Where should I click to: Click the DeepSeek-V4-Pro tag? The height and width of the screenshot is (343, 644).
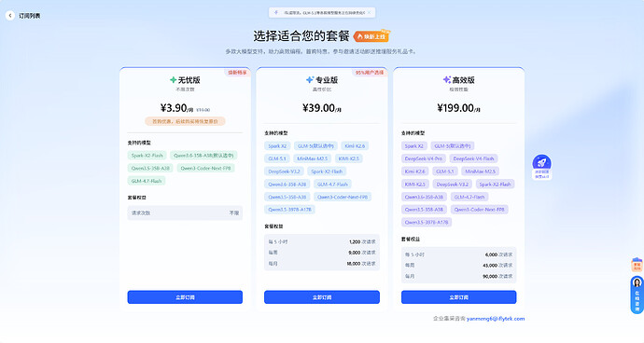coord(424,158)
